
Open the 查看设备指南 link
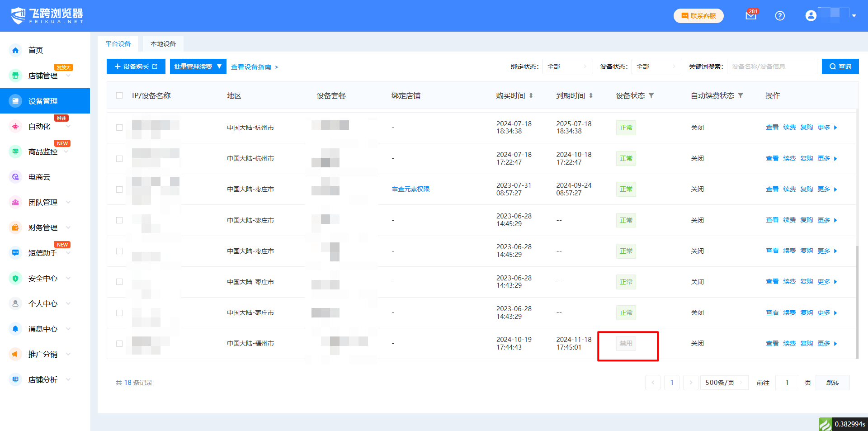pyautogui.click(x=254, y=67)
